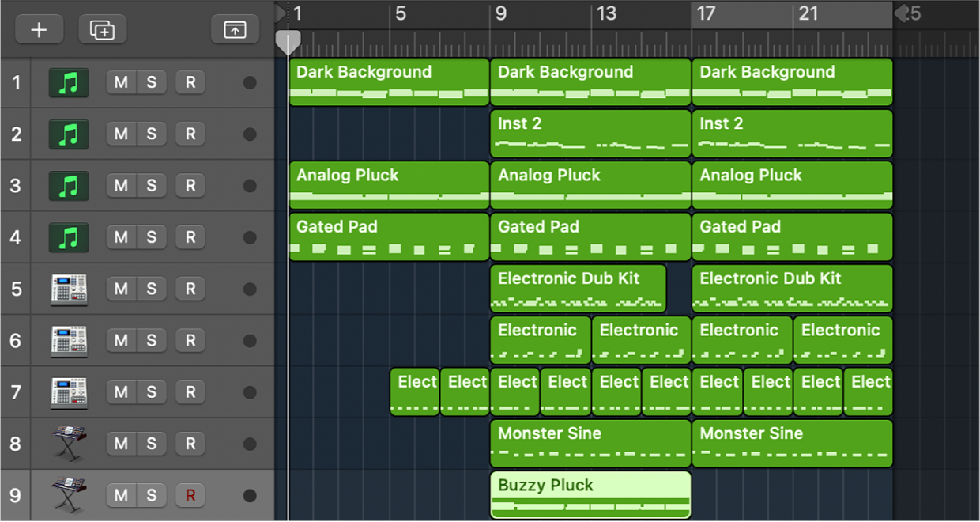Screen dimensions: 980x522
Task: Select the drum machine icon on track 5
Action: point(67,289)
